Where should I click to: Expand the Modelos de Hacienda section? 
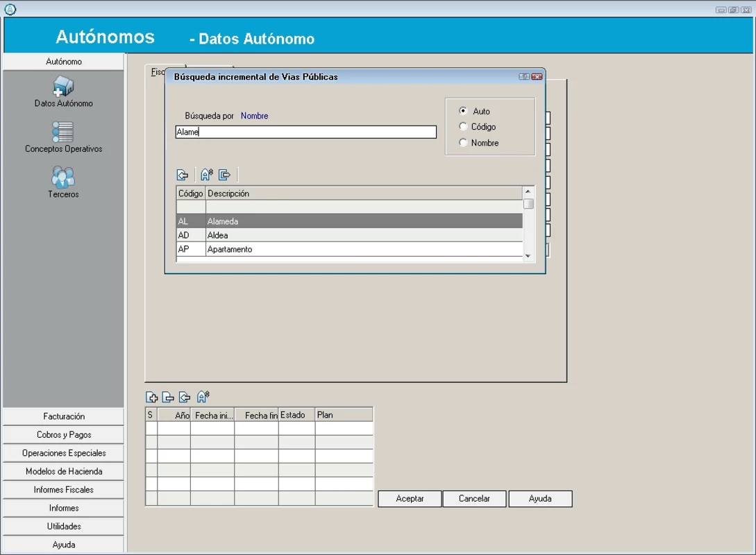(64, 471)
